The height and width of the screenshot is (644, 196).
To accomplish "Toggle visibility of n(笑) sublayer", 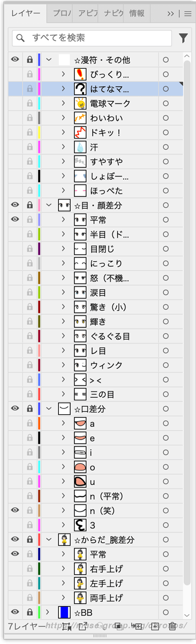I will tap(15, 510).
